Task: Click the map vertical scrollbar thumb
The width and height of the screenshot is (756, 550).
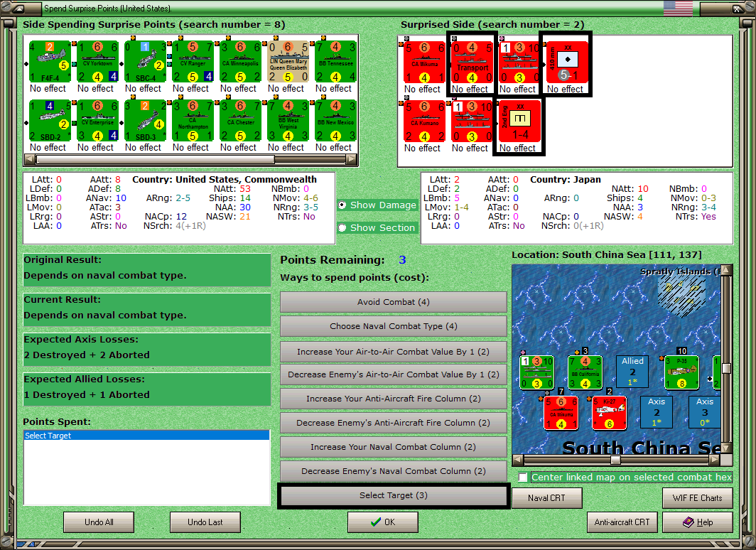Action: click(x=727, y=368)
